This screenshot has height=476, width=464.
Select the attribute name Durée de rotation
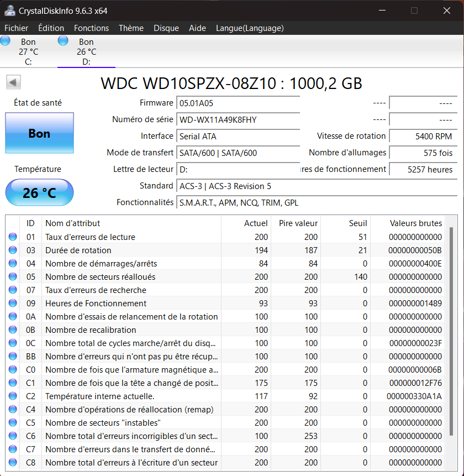coord(78,250)
